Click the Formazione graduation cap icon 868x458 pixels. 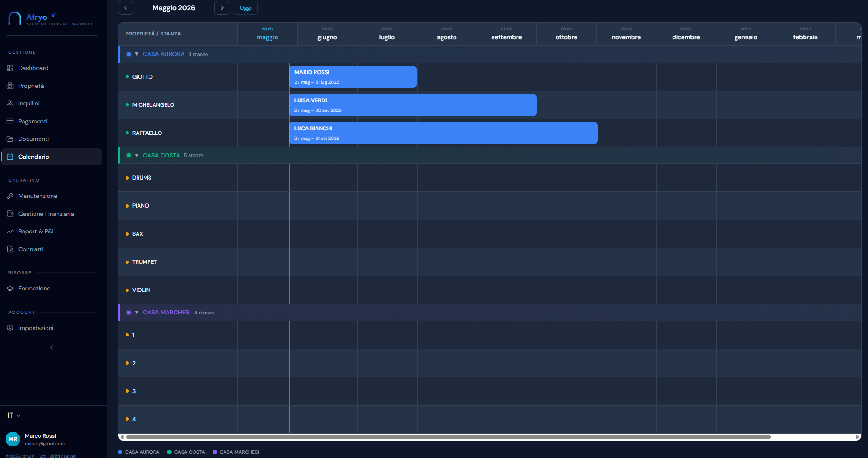coord(10,289)
